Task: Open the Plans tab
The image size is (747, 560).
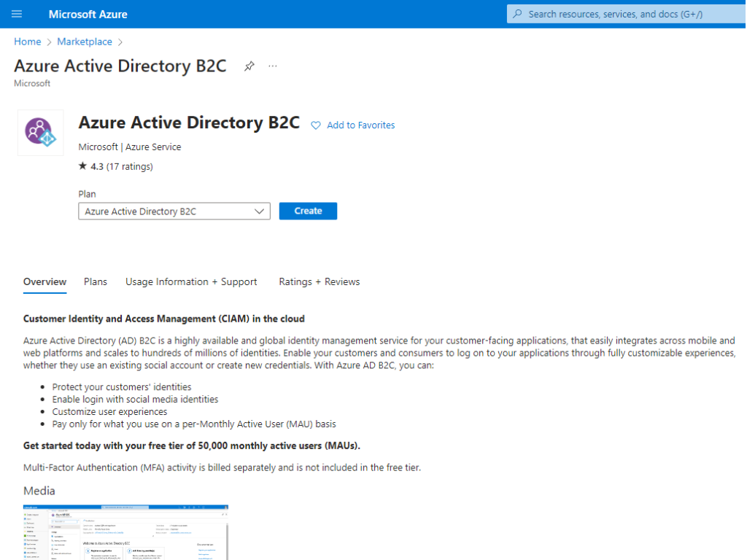Action: point(96,282)
